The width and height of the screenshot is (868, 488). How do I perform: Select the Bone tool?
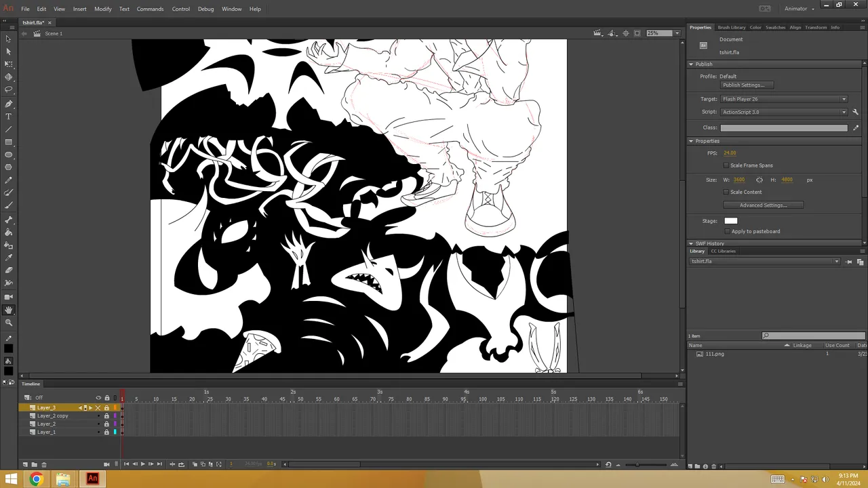(x=8, y=220)
